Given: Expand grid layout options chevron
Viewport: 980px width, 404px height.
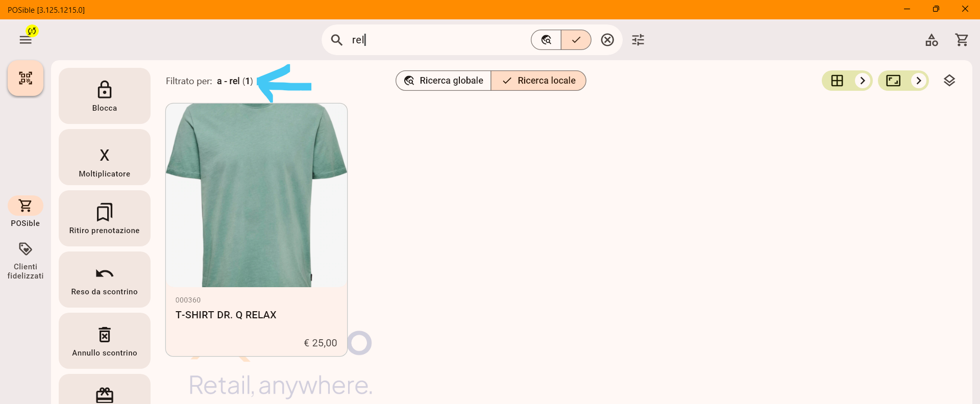Looking at the screenshot, I should click(x=863, y=81).
